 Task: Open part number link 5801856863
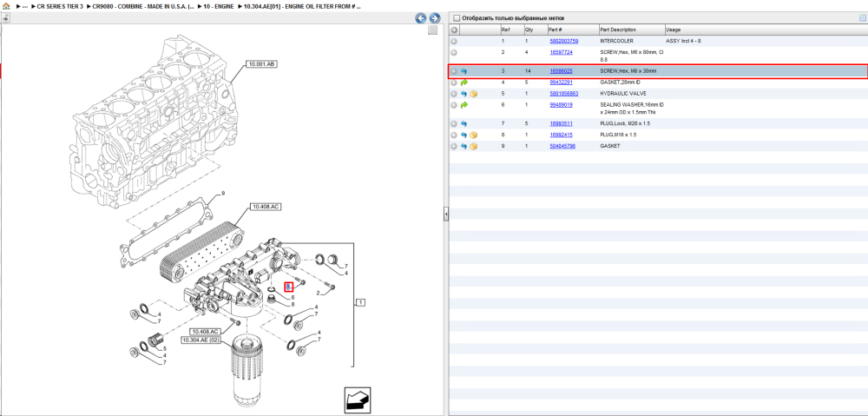[563, 94]
